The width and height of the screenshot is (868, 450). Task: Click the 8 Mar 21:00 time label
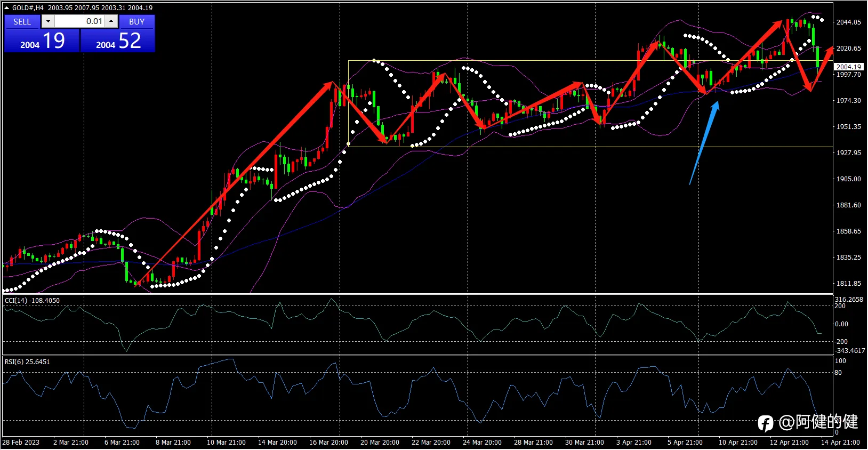pyautogui.click(x=173, y=443)
